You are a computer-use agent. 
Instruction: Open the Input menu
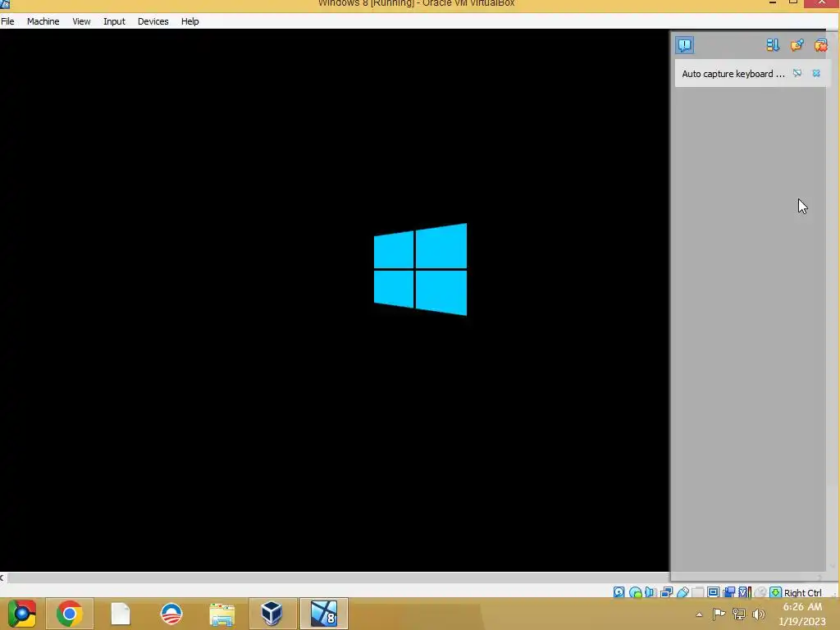tap(114, 21)
